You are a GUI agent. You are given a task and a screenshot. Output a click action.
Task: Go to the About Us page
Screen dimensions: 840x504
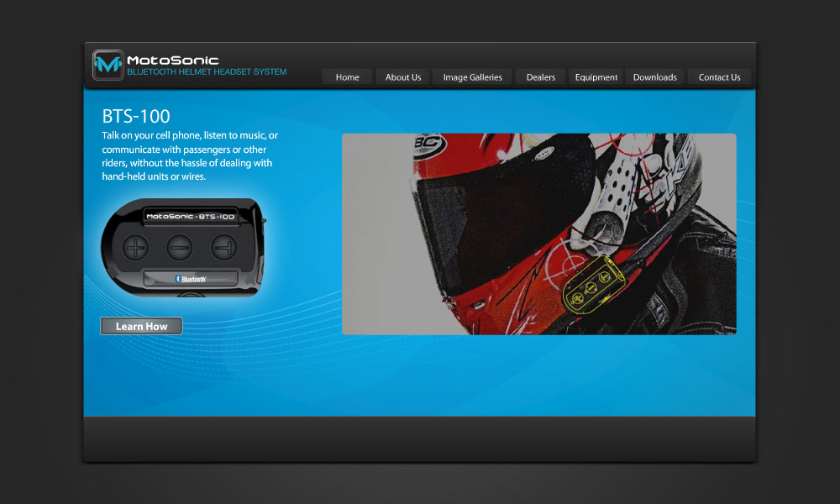tap(403, 77)
